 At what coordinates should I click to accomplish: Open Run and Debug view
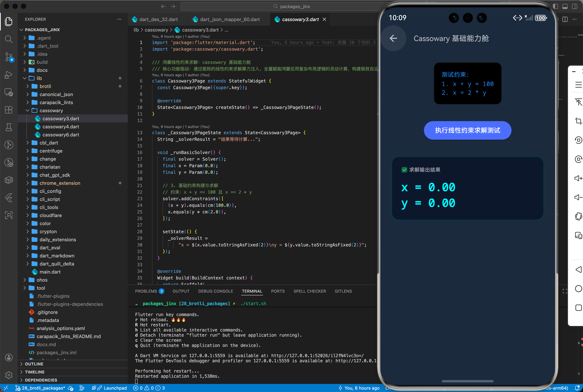pyautogui.click(x=8, y=74)
